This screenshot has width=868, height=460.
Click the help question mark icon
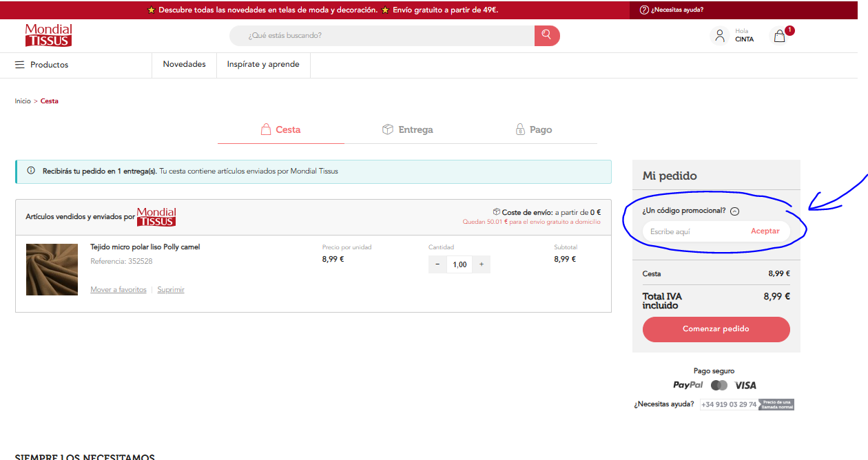pyautogui.click(x=644, y=10)
